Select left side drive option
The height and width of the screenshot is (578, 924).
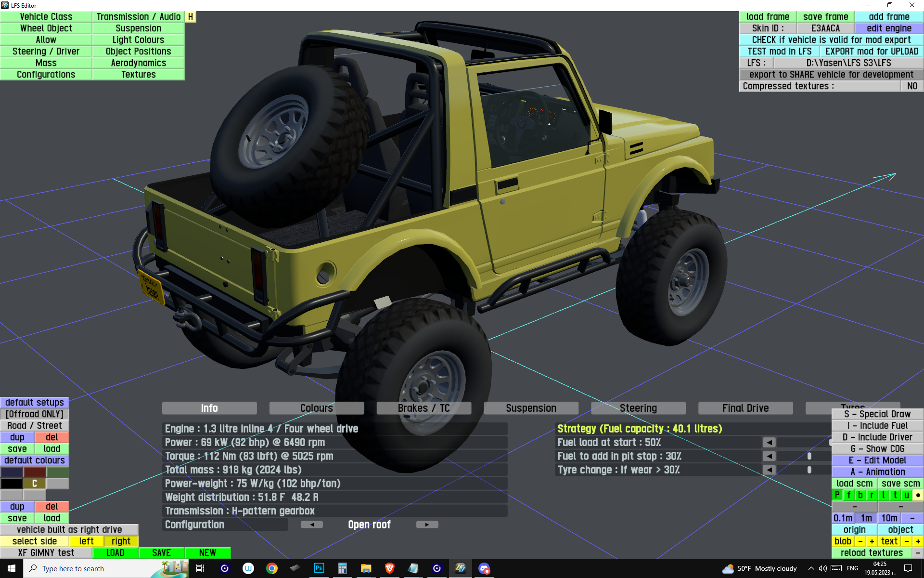tap(86, 541)
